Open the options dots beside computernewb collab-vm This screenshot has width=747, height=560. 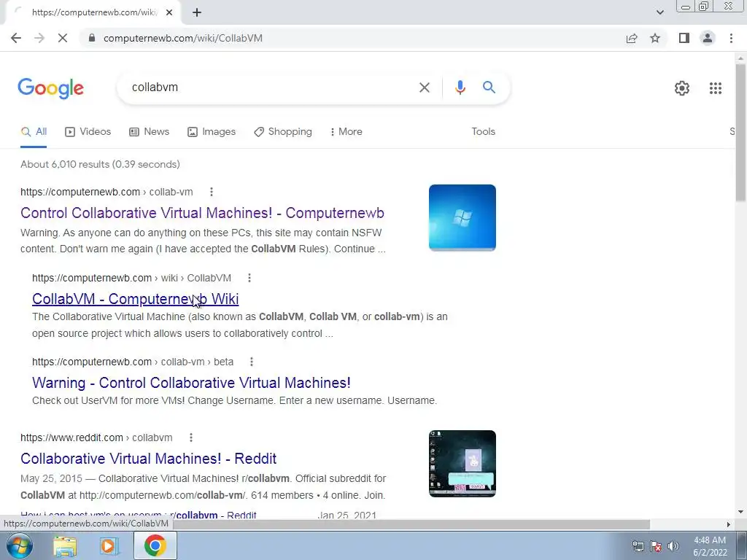(212, 192)
